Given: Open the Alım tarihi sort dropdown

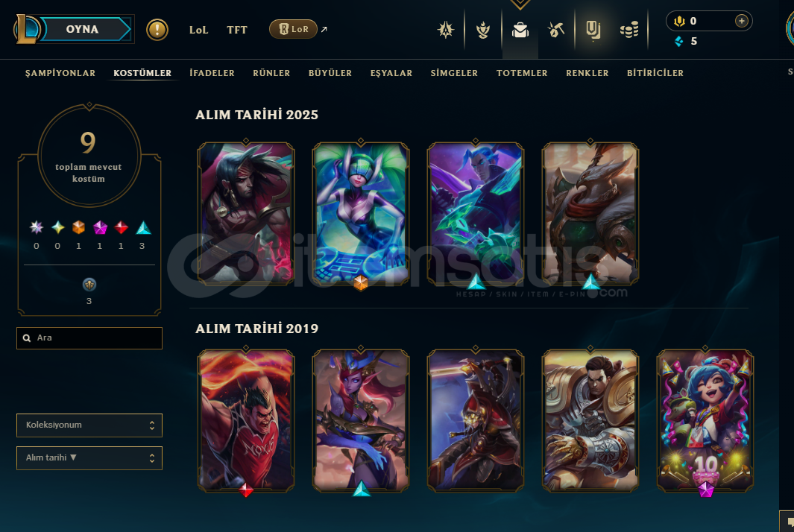Looking at the screenshot, I should pyautogui.click(x=89, y=458).
